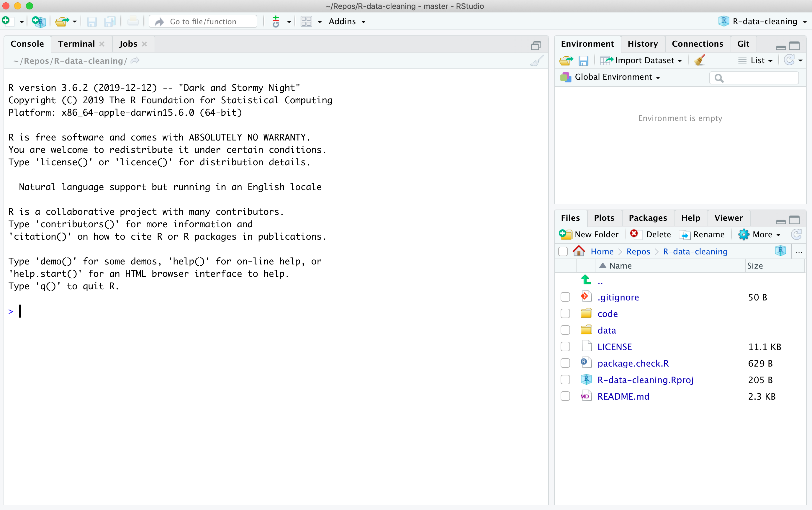Open the data folder link

(x=606, y=330)
